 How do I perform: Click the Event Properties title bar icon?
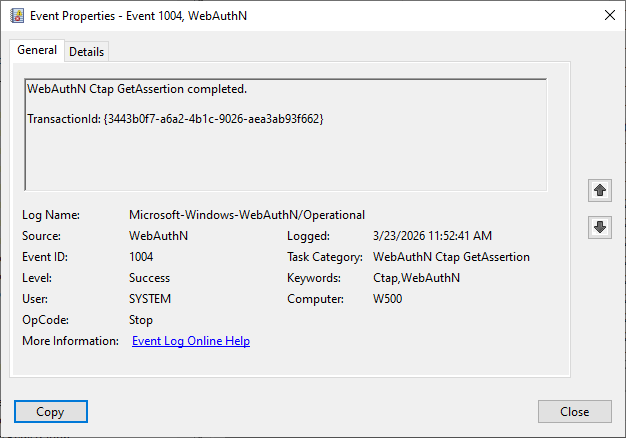(x=17, y=16)
